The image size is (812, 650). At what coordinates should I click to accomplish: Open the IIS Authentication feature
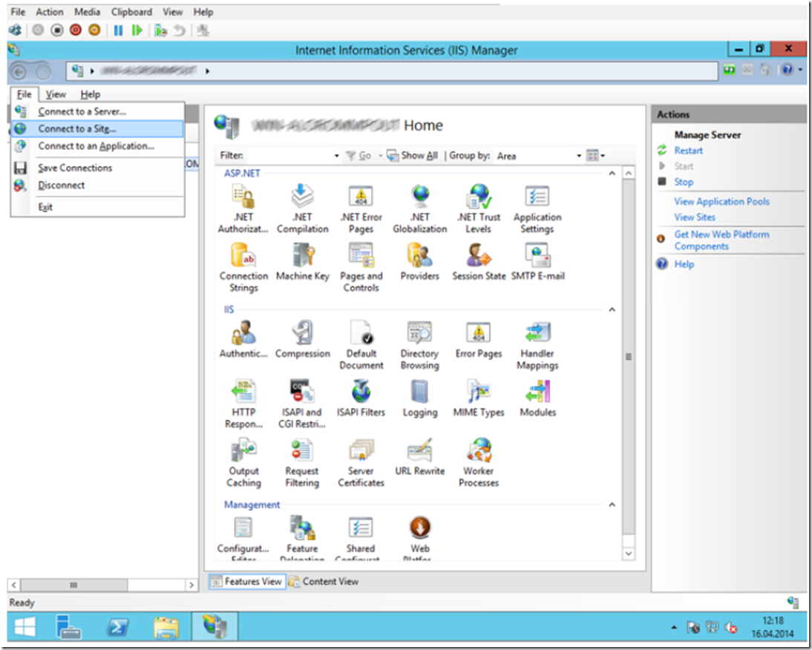coord(243,340)
